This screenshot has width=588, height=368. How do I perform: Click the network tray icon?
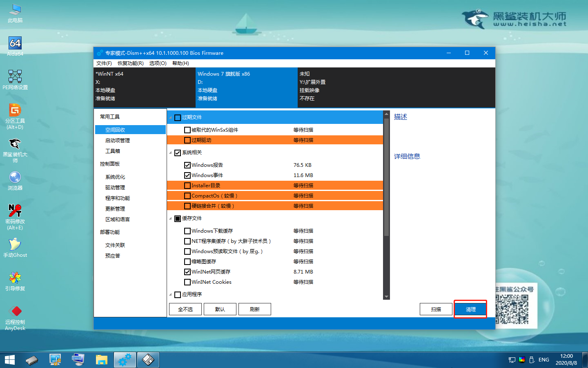512,360
